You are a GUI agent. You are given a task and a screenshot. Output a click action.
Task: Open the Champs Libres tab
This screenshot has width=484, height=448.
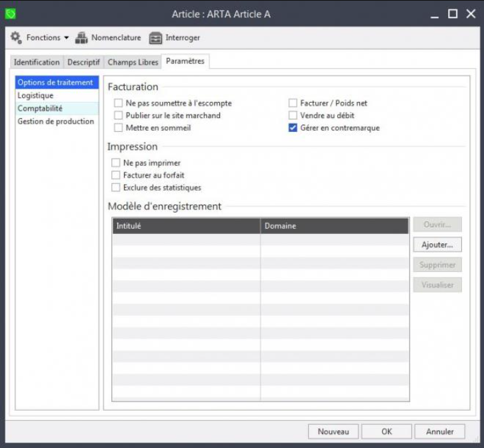click(x=133, y=62)
